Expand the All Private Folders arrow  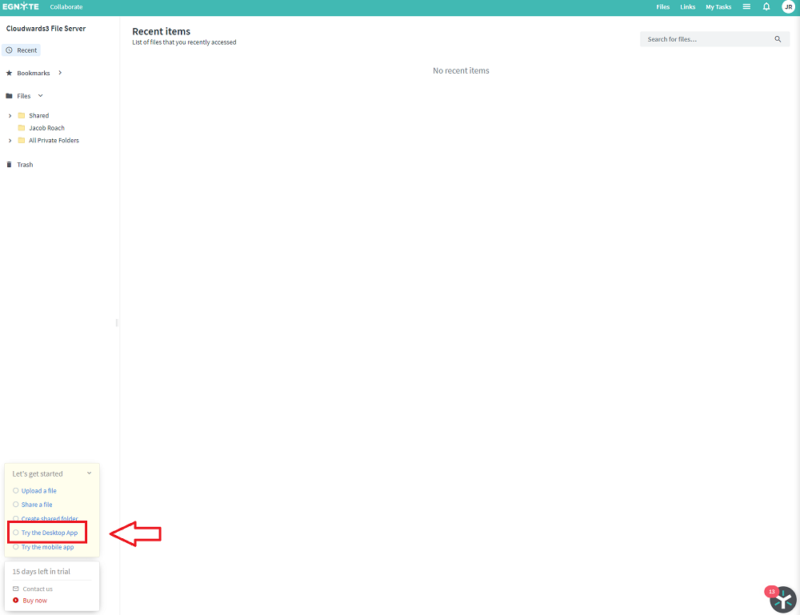tap(10, 140)
